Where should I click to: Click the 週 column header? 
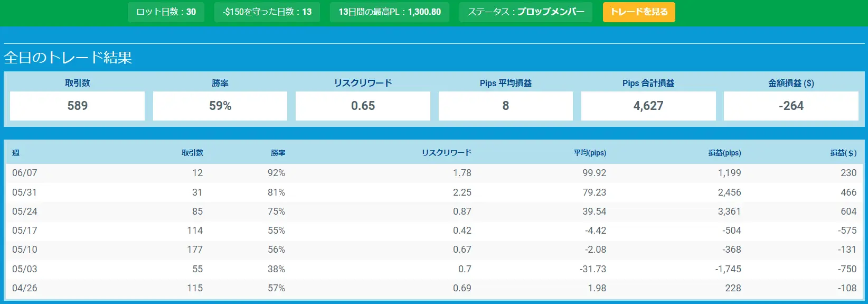[16, 153]
